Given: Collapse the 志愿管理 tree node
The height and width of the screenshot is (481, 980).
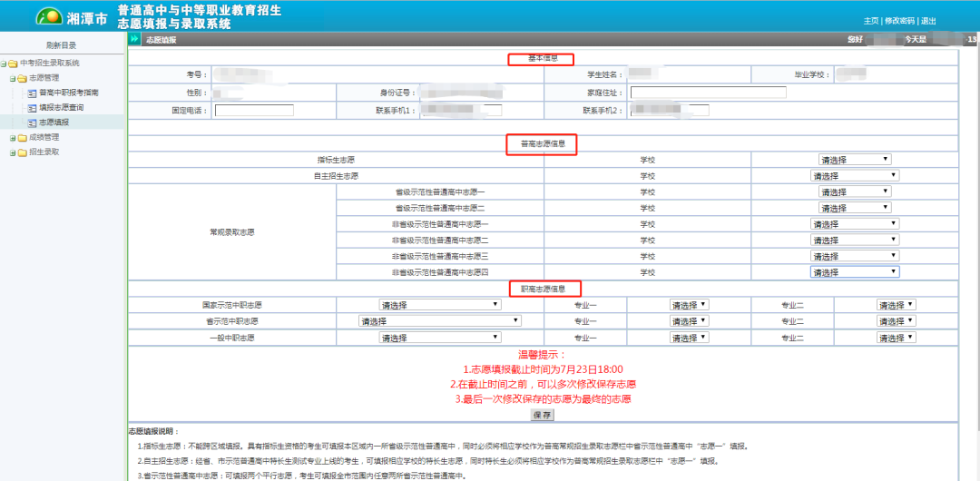Looking at the screenshot, I should coord(11,78).
